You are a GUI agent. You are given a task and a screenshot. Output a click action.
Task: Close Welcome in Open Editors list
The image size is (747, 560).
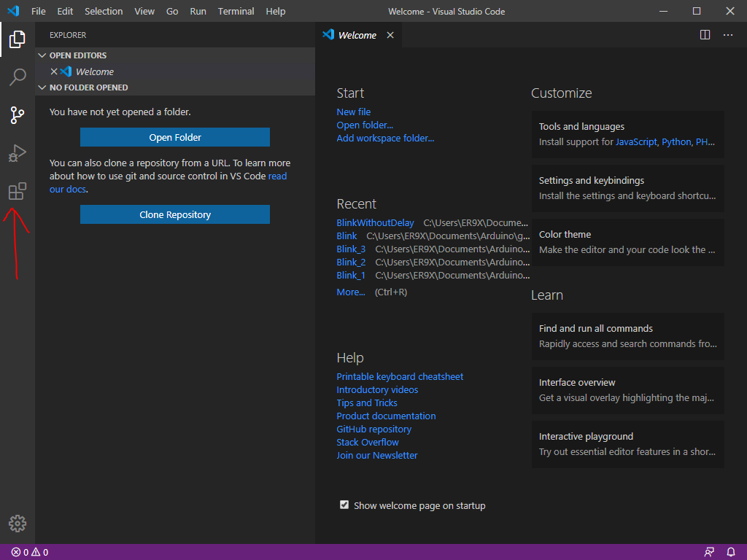click(x=54, y=71)
